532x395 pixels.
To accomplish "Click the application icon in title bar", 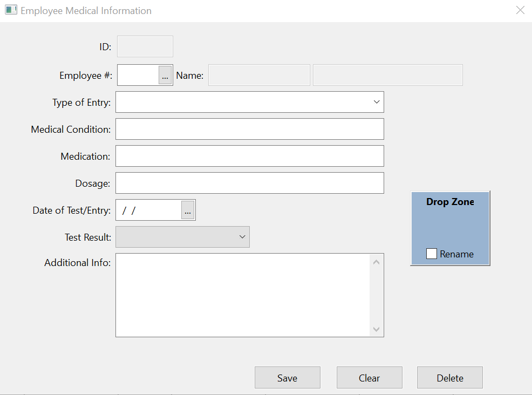I will pyautogui.click(x=11, y=10).
